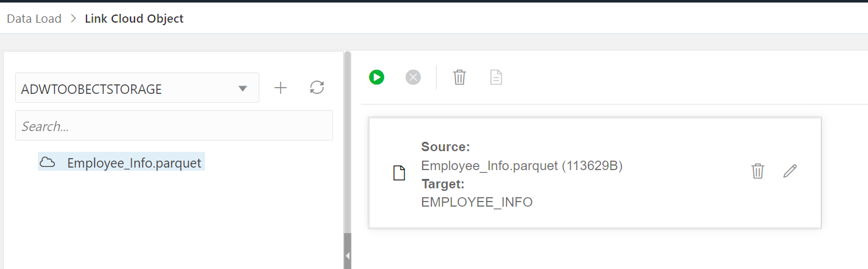Open the cloud store dropdown arrow

(x=243, y=89)
